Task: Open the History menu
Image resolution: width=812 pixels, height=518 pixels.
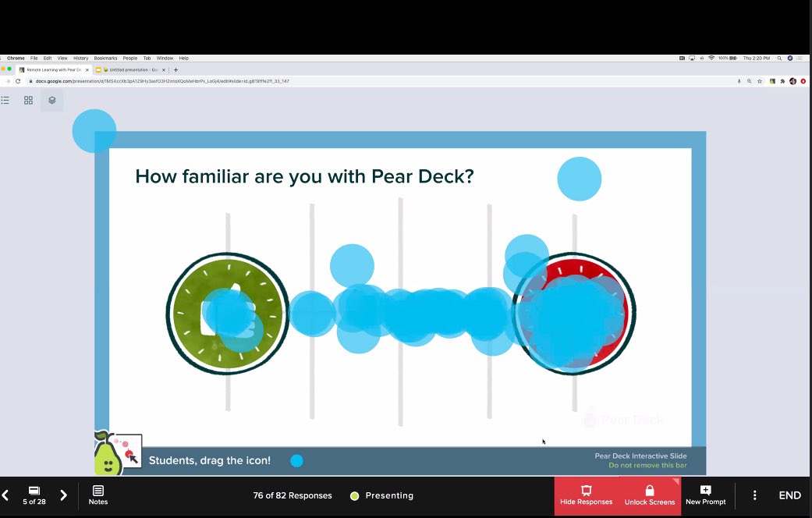Action: click(x=81, y=58)
